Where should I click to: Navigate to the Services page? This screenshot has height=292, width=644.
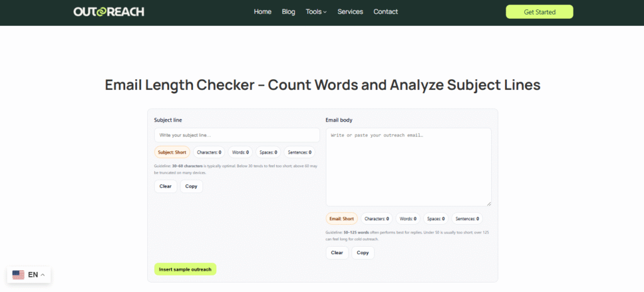pos(350,12)
